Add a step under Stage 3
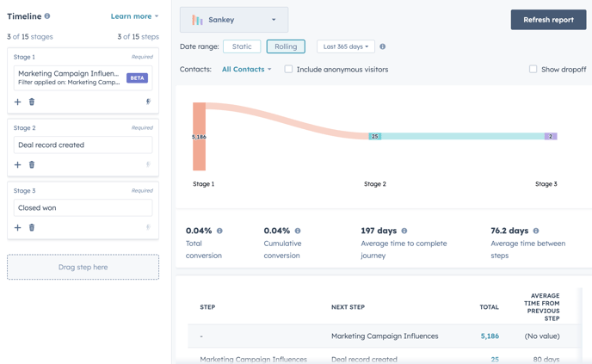This screenshot has height=364, width=592. click(x=17, y=227)
